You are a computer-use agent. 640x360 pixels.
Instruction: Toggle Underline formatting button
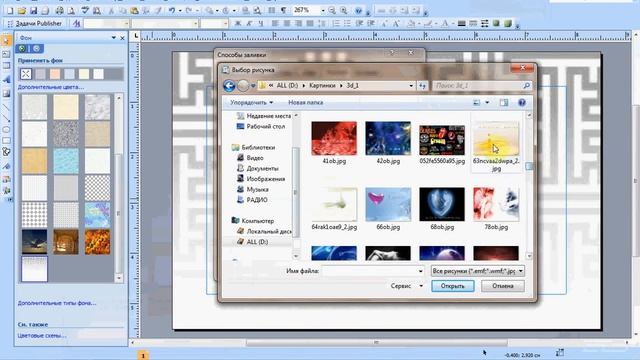click(261, 24)
